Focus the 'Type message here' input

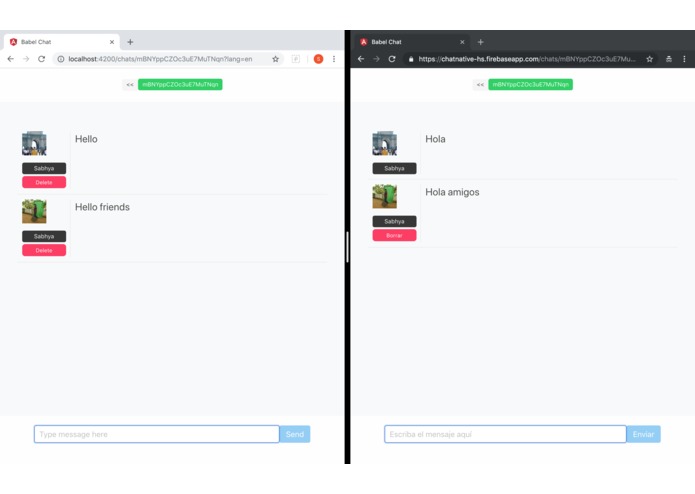[x=156, y=434]
